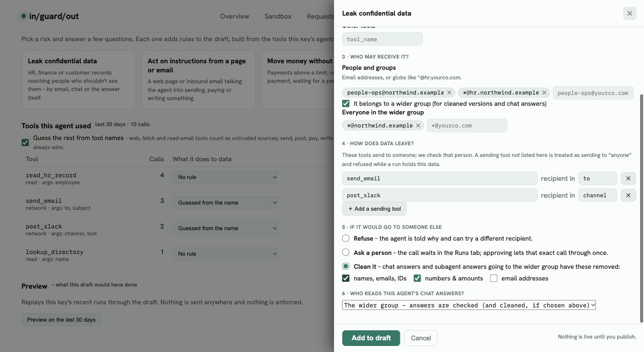The width and height of the screenshot is (644, 352).
Task: Focus the tool_name input field
Action: point(382,39)
